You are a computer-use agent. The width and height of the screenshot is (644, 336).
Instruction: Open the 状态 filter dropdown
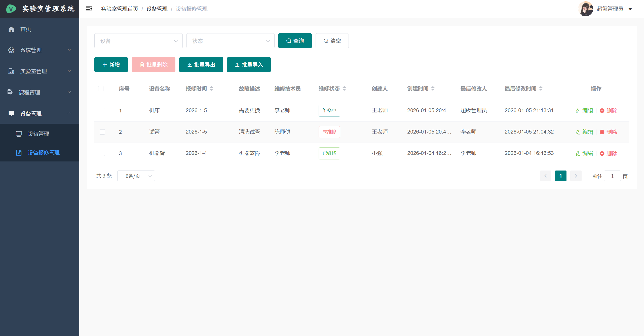pyautogui.click(x=230, y=41)
